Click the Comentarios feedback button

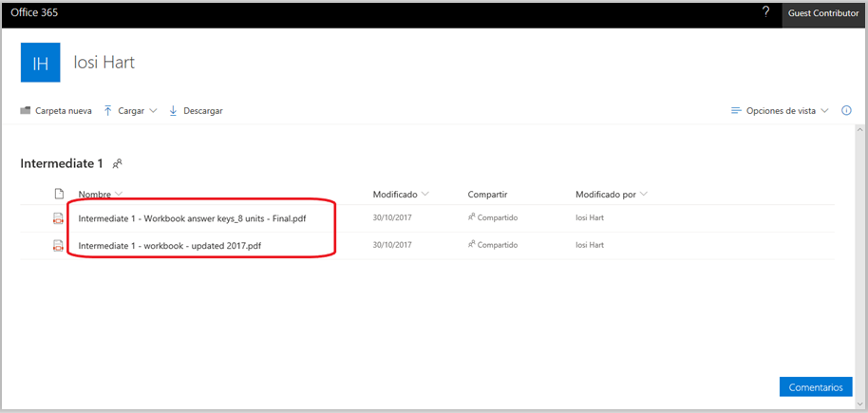pos(816,387)
